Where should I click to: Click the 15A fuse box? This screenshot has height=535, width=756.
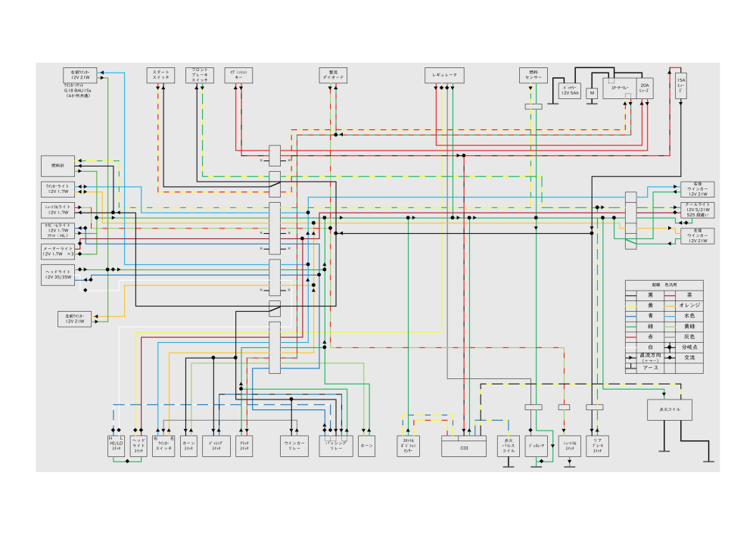pos(681,86)
